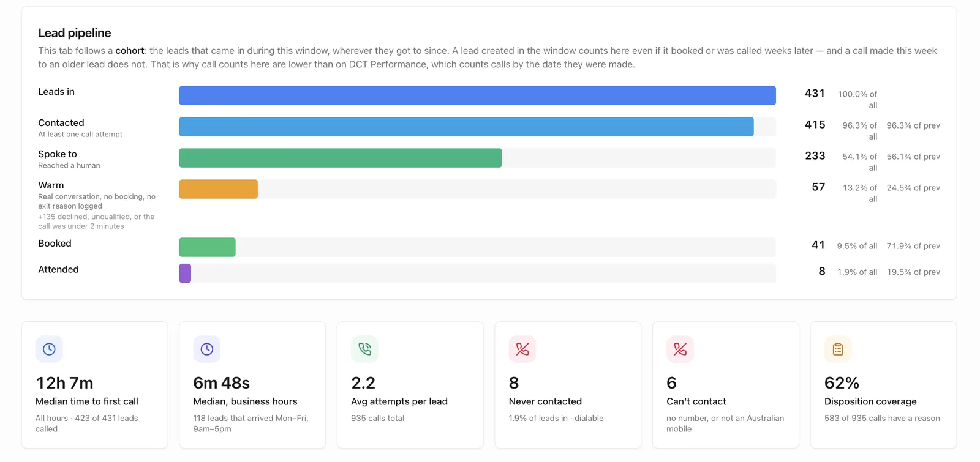980x462 pixels.
Task: Click the phone-off icon on Can't contact card
Action: [x=680, y=349]
